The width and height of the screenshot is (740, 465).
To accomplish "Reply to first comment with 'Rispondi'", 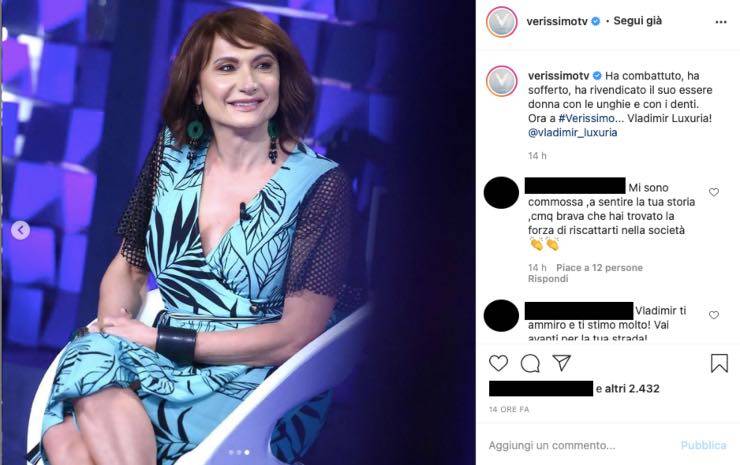I will [x=547, y=279].
